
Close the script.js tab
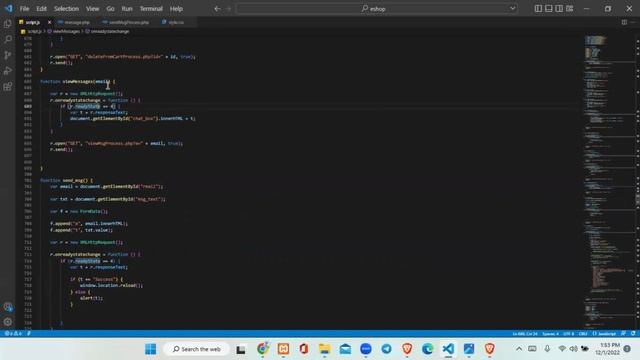pyautogui.click(x=49, y=22)
